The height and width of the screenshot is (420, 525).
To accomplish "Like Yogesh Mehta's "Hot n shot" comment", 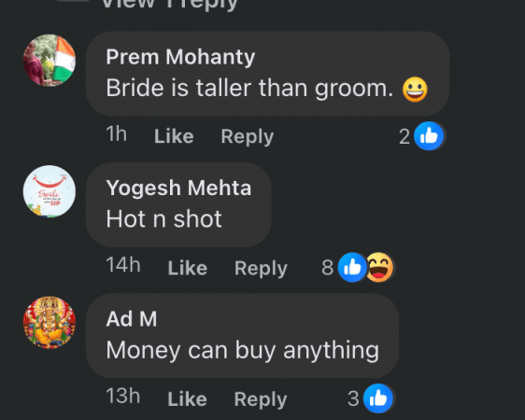I will coord(188,268).
